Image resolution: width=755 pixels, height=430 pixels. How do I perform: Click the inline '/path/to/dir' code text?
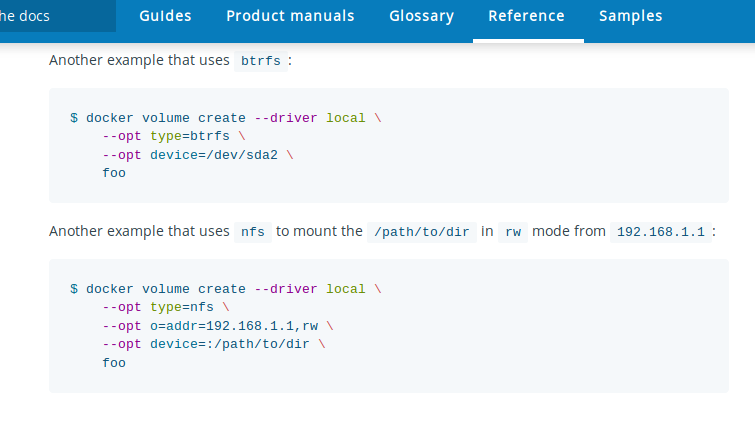[422, 232]
